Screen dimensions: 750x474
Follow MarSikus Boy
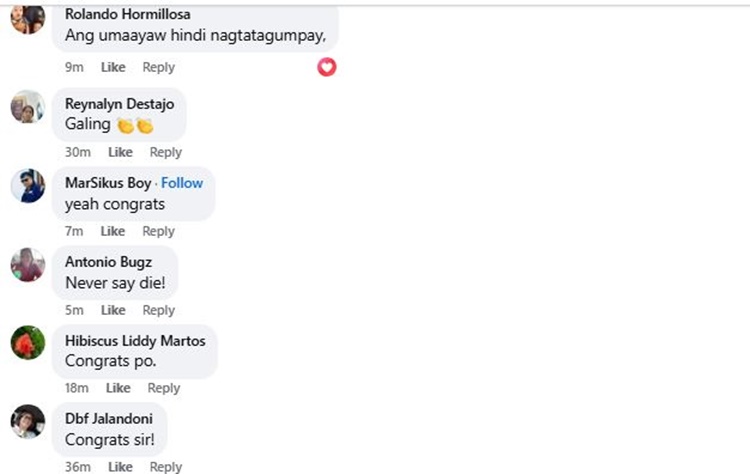coord(182,183)
